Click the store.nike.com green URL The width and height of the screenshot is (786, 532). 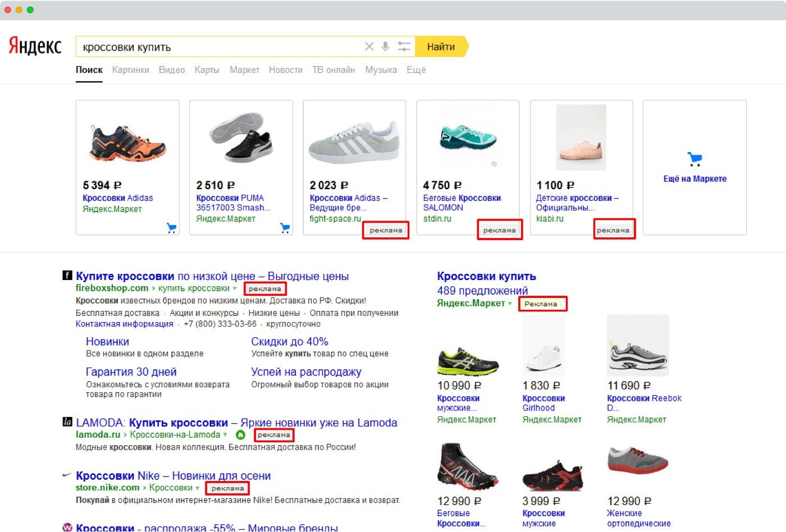point(107,488)
